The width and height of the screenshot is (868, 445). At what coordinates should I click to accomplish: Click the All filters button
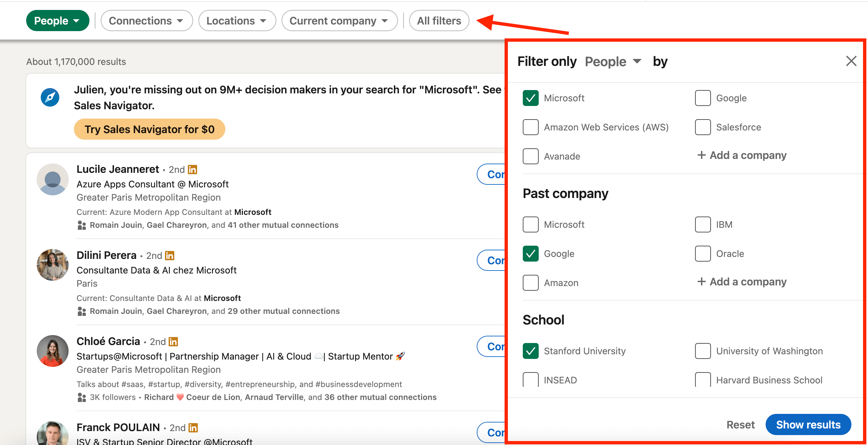(x=439, y=21)
